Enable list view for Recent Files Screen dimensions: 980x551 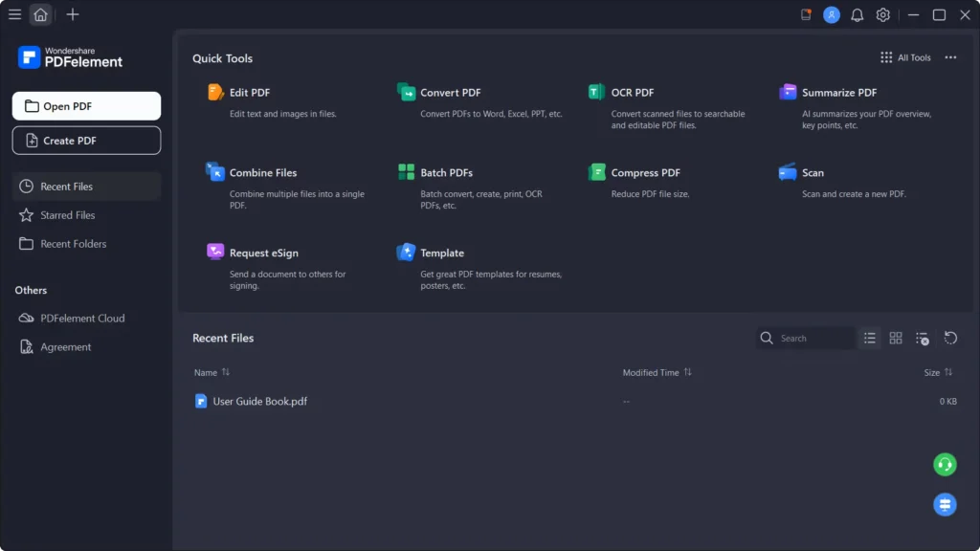(x=870, y=338)
